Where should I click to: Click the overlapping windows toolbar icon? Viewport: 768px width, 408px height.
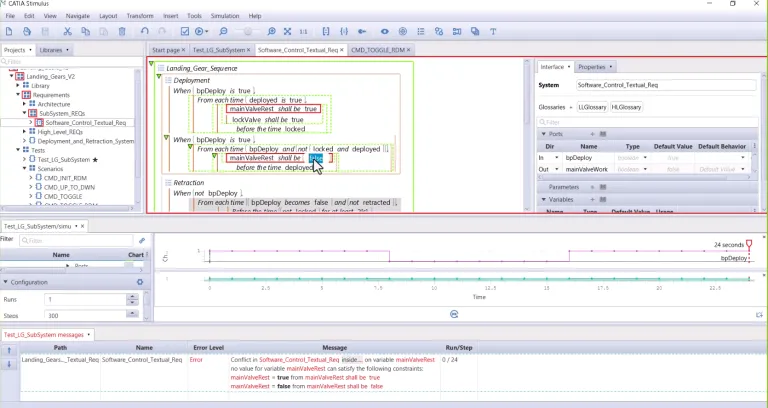[475, 31]
